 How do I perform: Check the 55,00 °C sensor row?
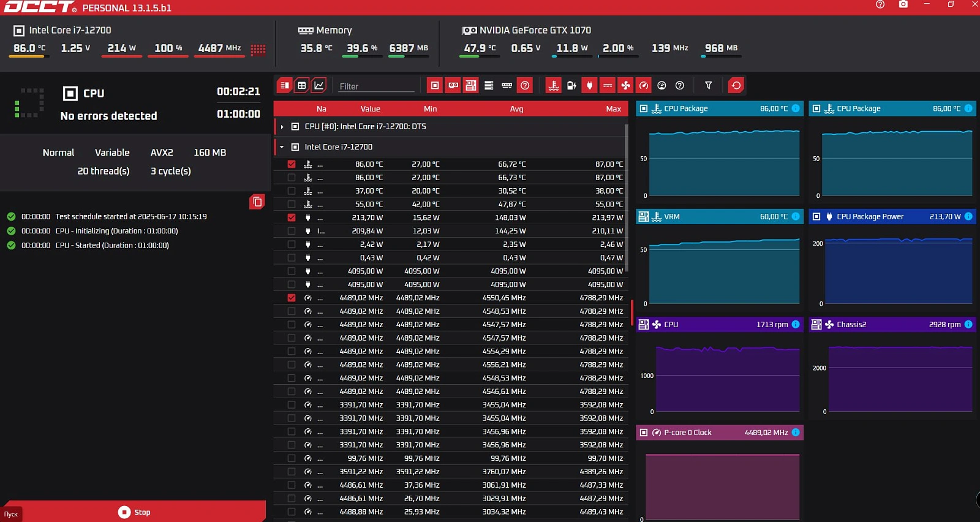(292, 204)
